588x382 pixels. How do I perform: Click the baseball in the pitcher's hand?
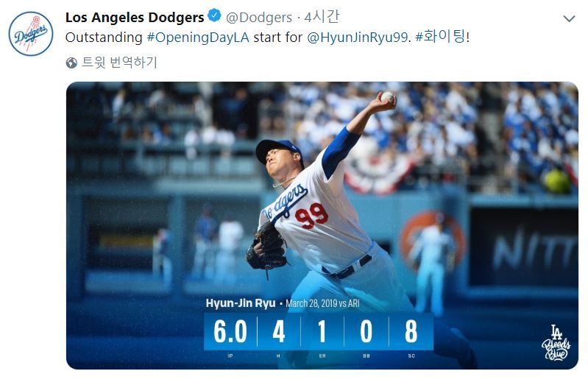387,97
